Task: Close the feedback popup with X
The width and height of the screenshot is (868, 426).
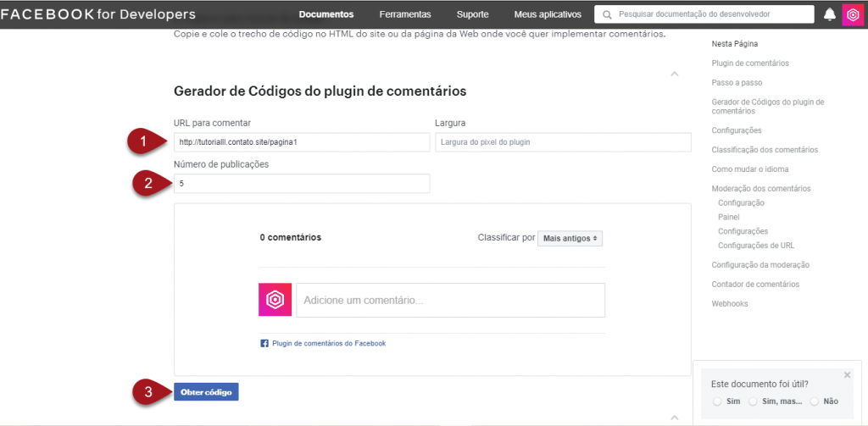Action: tap(847, 374)
